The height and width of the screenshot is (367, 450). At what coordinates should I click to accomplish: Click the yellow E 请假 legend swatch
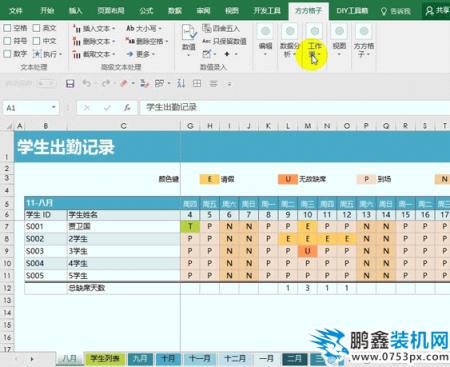point(210,179)
